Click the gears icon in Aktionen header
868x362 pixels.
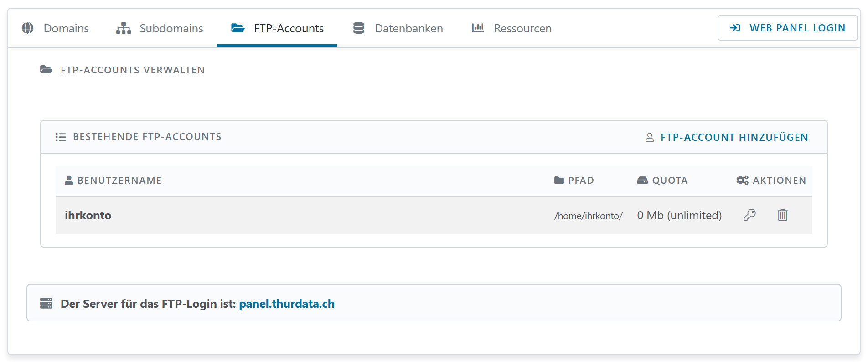742,180
